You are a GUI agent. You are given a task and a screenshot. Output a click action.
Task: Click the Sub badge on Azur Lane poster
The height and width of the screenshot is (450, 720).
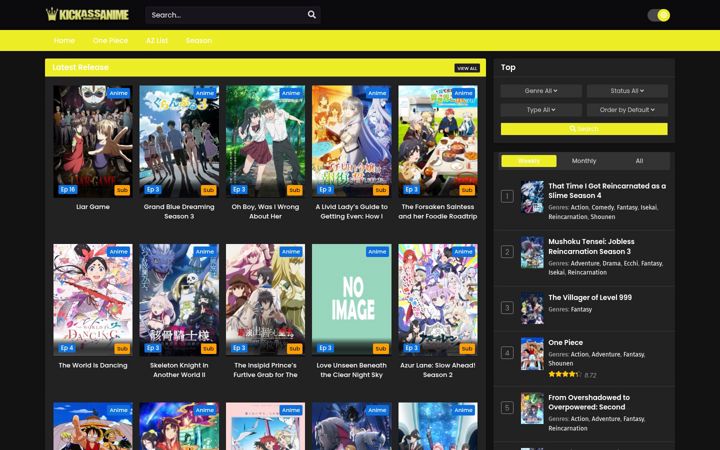point(467,349)
